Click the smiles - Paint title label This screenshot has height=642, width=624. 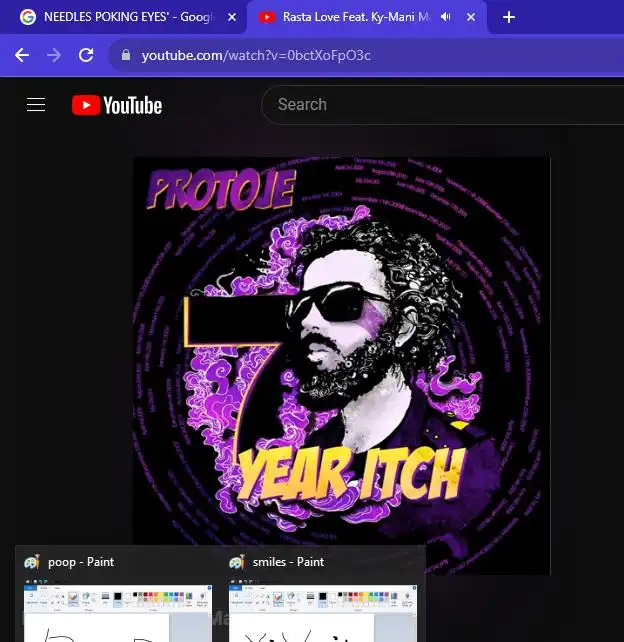[288, 562]
